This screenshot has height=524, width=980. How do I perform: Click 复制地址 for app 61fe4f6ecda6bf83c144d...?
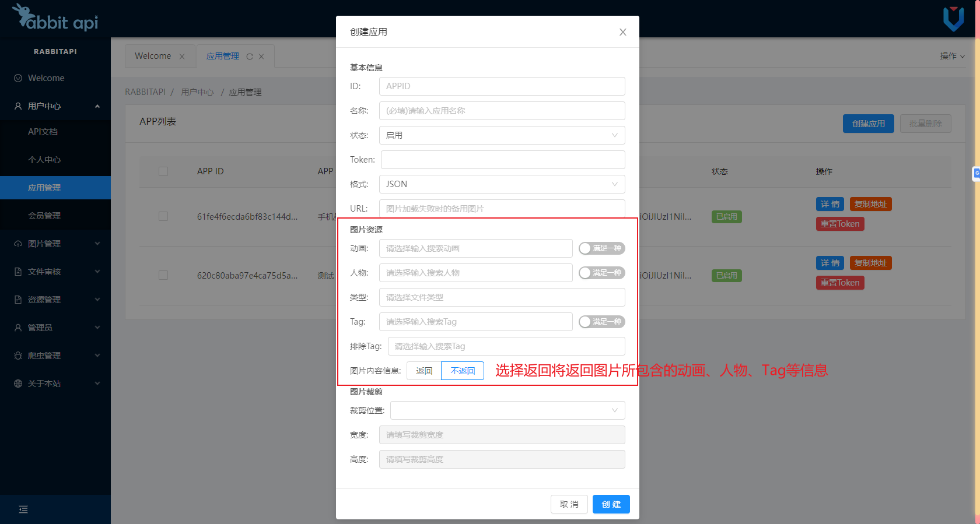click(x=871, y=204)
